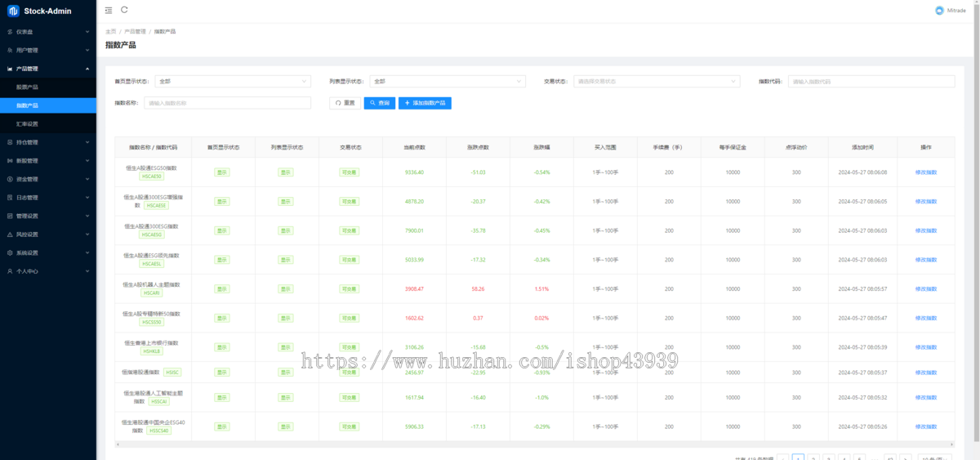Screen dimensions: 980x460
Task: Click the HSCARI code tag
Action: tap(152, 293)
